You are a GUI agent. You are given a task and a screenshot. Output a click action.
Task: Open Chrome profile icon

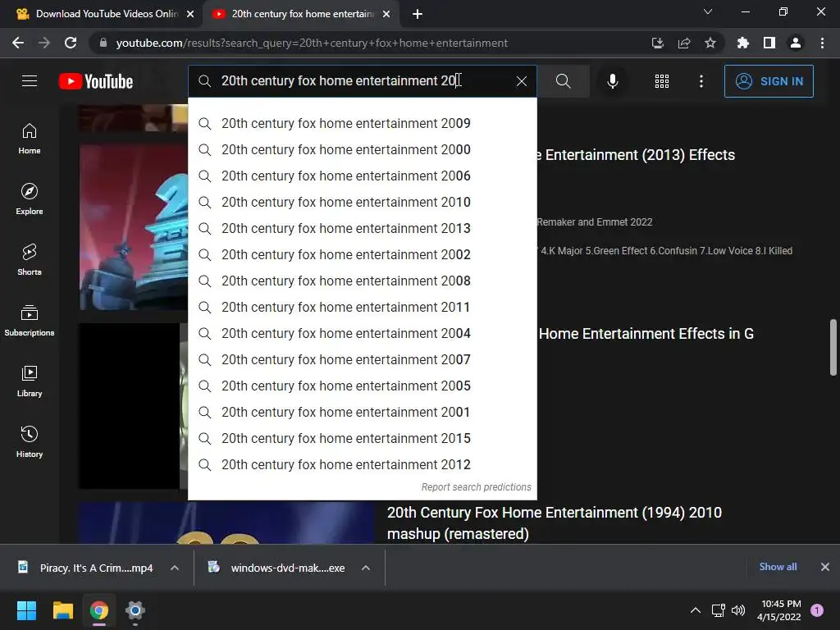click(796, 43)
